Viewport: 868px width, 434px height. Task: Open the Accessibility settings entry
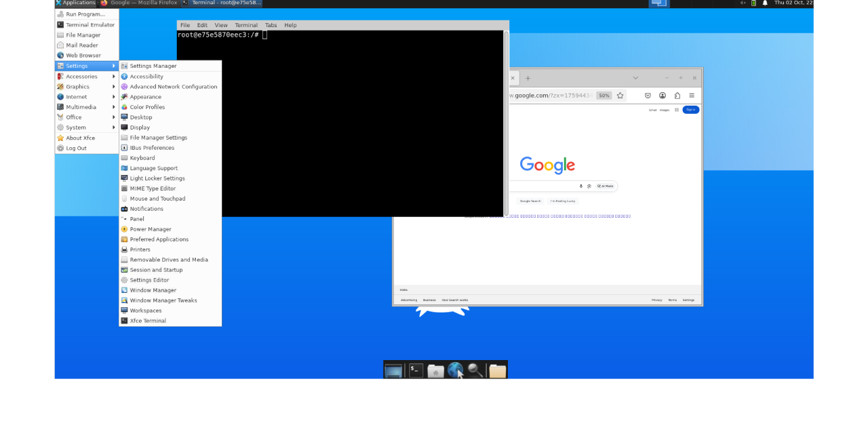[x=170, y=77]
